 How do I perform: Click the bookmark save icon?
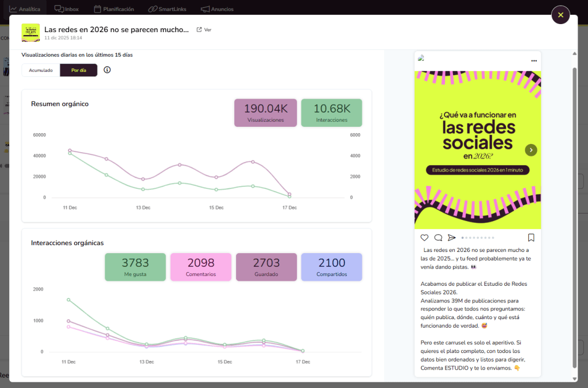(x=531, y=238)
